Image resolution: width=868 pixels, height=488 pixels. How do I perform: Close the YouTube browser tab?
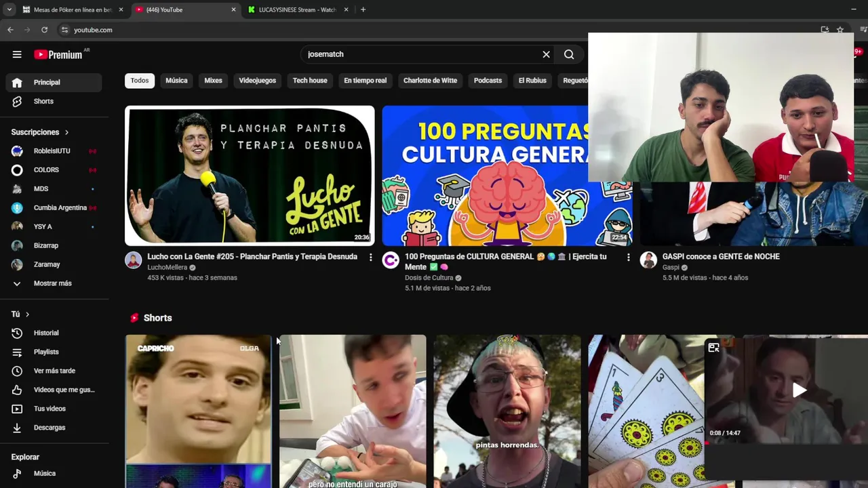tap(234, 9)
